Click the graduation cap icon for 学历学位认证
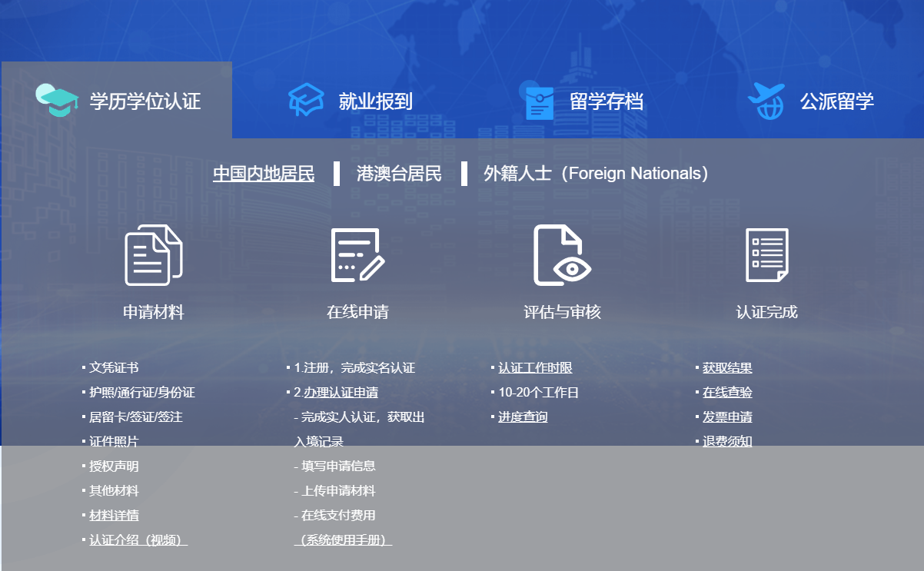924x571 pixels. (58, 100)
